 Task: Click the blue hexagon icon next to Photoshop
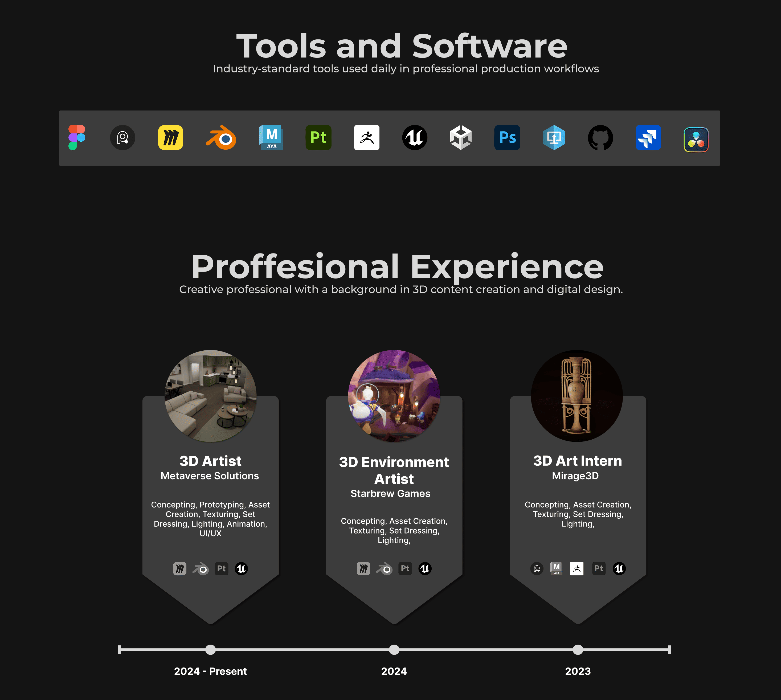click(x=554, y=137)
